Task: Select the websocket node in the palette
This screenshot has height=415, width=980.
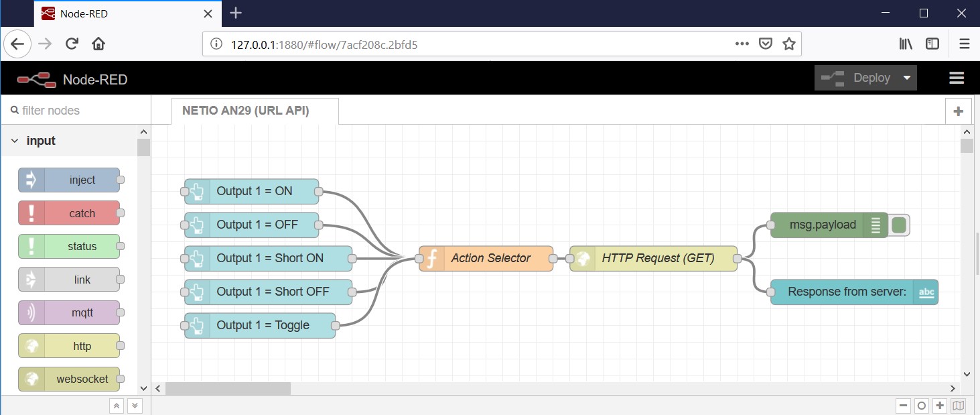Action: pos(70,379)
